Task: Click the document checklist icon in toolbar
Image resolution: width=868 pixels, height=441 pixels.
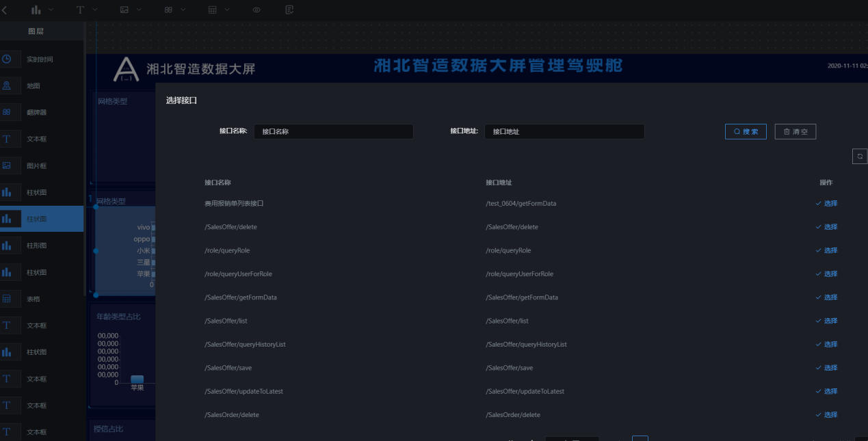Action: click(289, 10)
